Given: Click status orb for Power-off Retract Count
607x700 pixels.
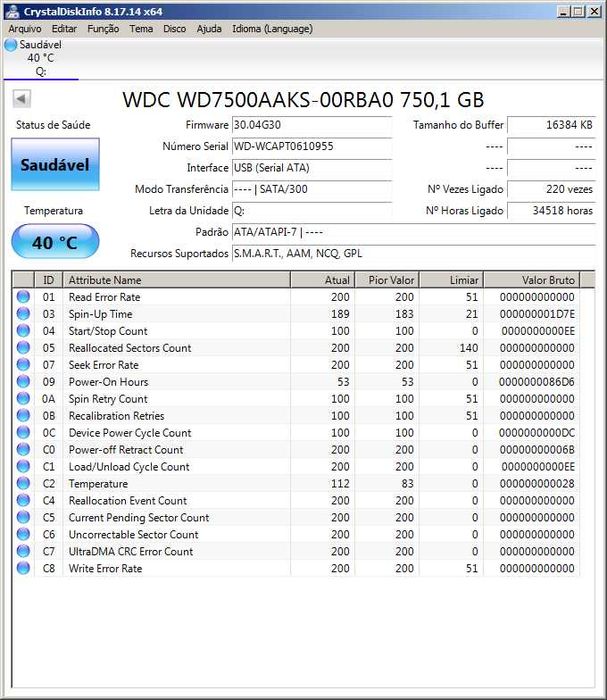Looking at the screenshot, I should coord(23,450).
